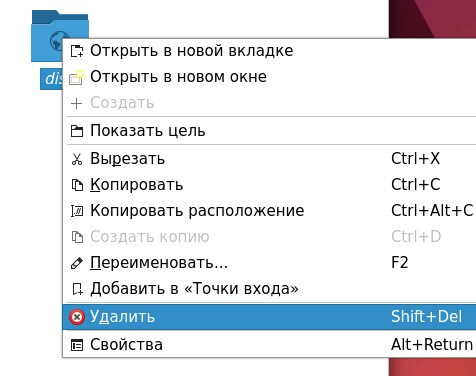Click the bookmark-add icon beside 'Добавить в «Точки входа»'
The width and height of the screenshot is (476, 376).
pyautogui.click(x=77, y=289)
